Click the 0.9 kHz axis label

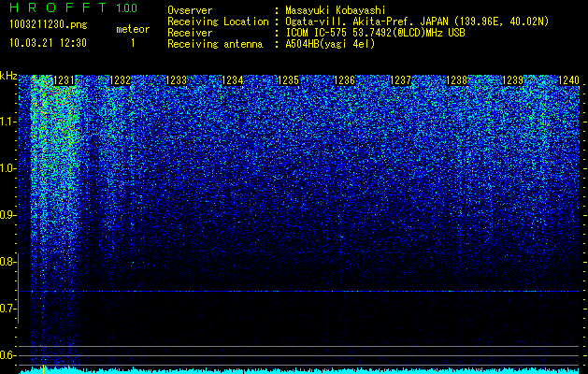coord(7,215)
